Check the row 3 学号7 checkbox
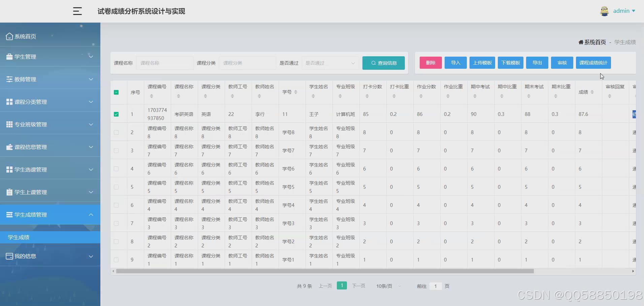This screenshot has width=644, height=306. [116, 151]
